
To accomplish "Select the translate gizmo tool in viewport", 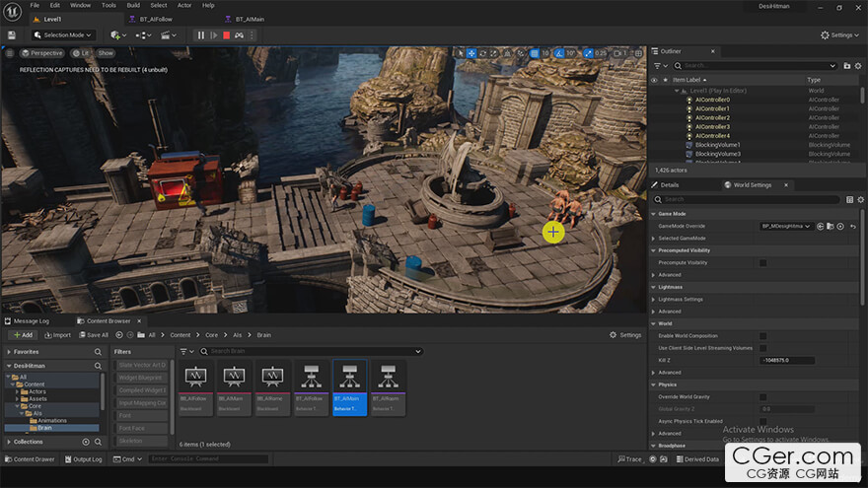I will pyautogui.click(x=471, y=53).
